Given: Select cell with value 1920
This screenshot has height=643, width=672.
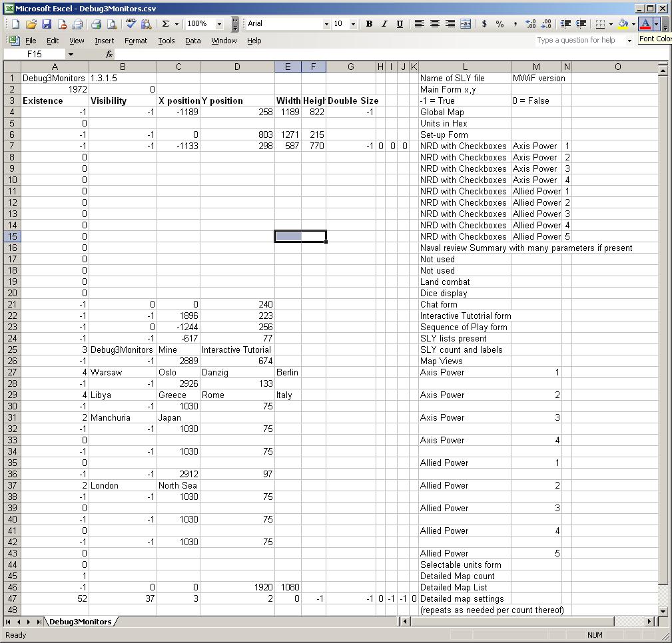Looking at the screenshot, I should [237, 587].
